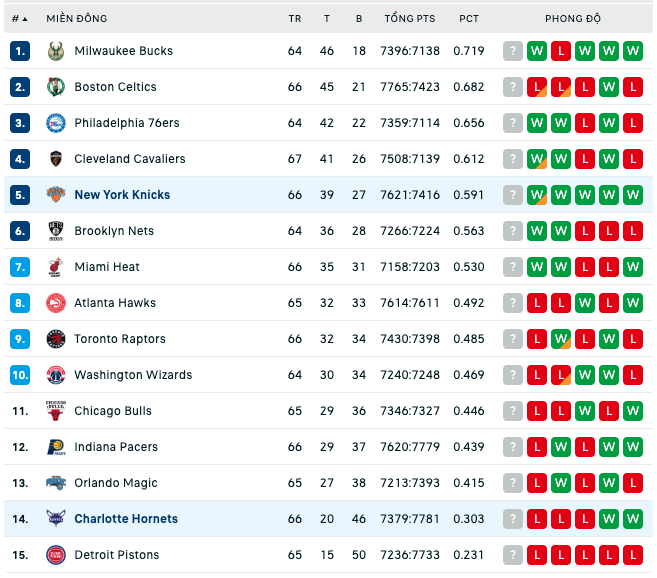The width and height of the screenshot is (657, 578).
Task: Sort table by TỔNG PTS column header
Action: [410, 19]
